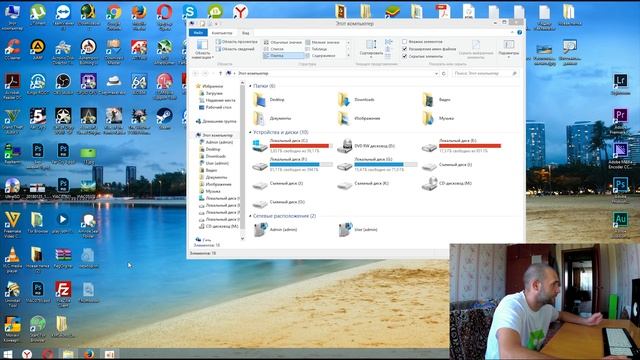
Task: Collapse the Сетевые расположения (2) group
Action: pyautogui.click(x=250, y=216)
